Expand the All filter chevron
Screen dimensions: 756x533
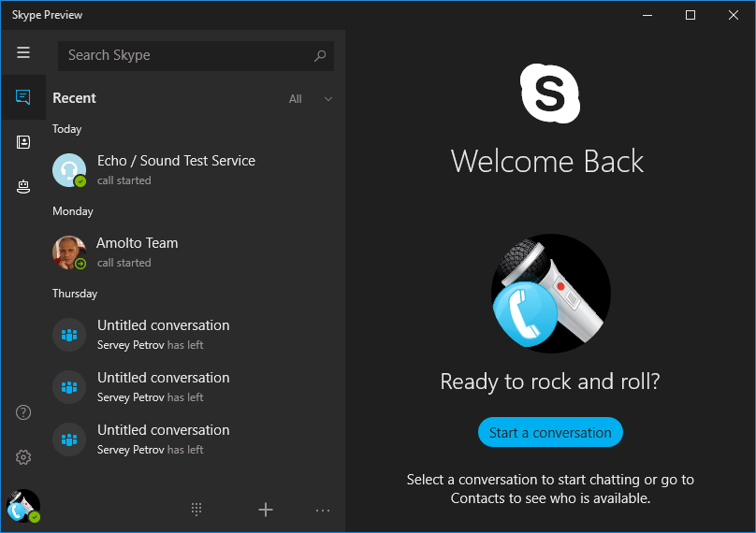coord(328,99)
